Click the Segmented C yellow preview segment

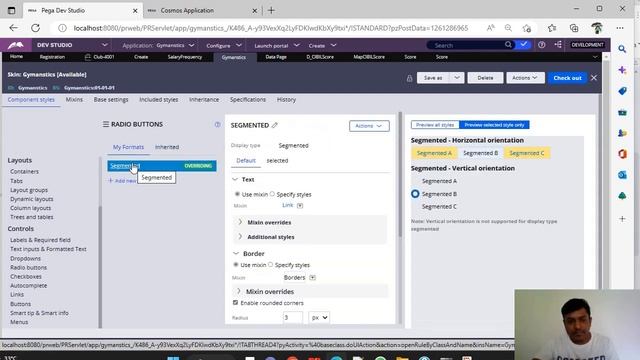(527, 153)
